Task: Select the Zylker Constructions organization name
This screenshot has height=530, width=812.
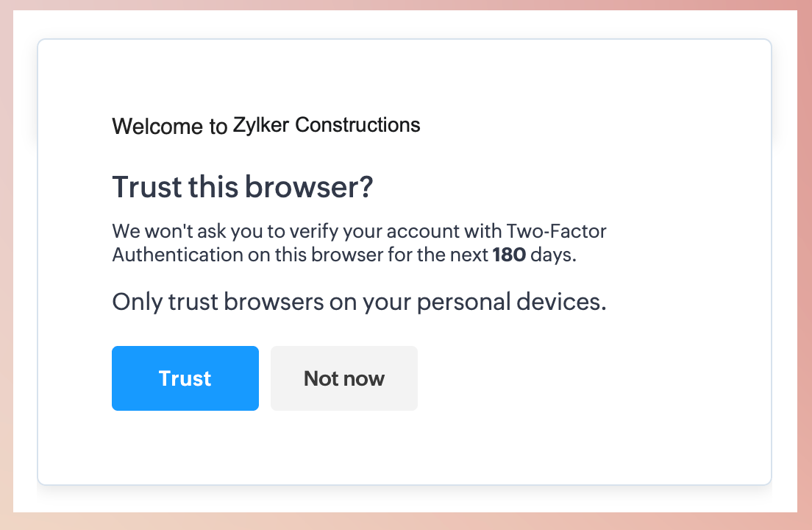Action: [327, 125]
